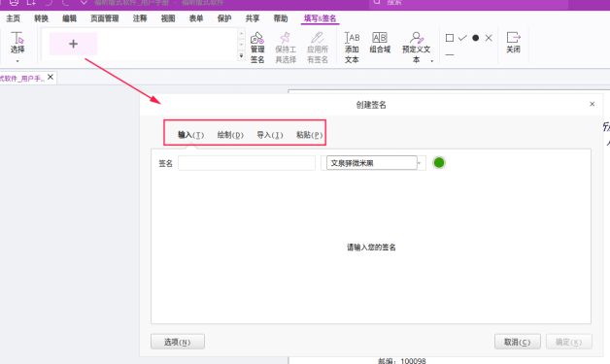
Task: Select the 选择 tool in ribbon
Action: (x=17, y=43)
